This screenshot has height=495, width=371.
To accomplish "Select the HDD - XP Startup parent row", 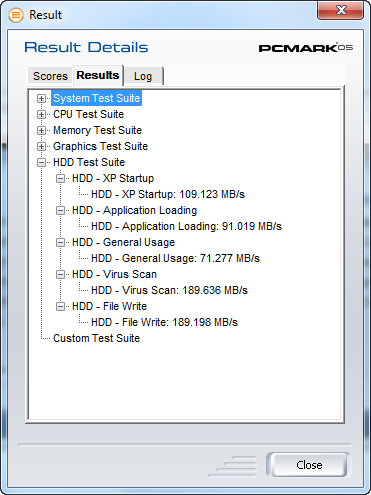I will [x=113, y=178].
